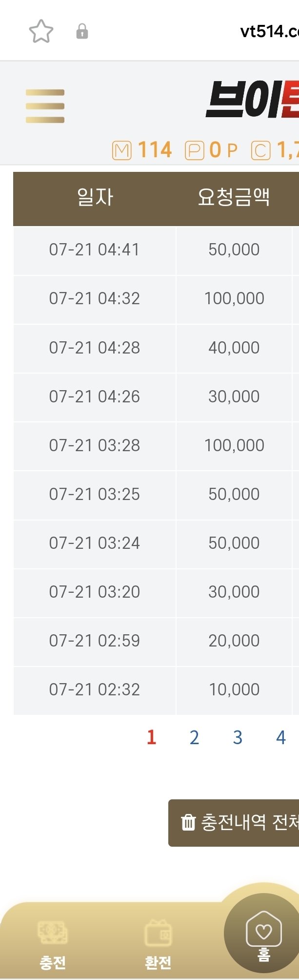299x980 pixels.
Task: Tap the vt514 address bar URL
Action: point(269,32)
